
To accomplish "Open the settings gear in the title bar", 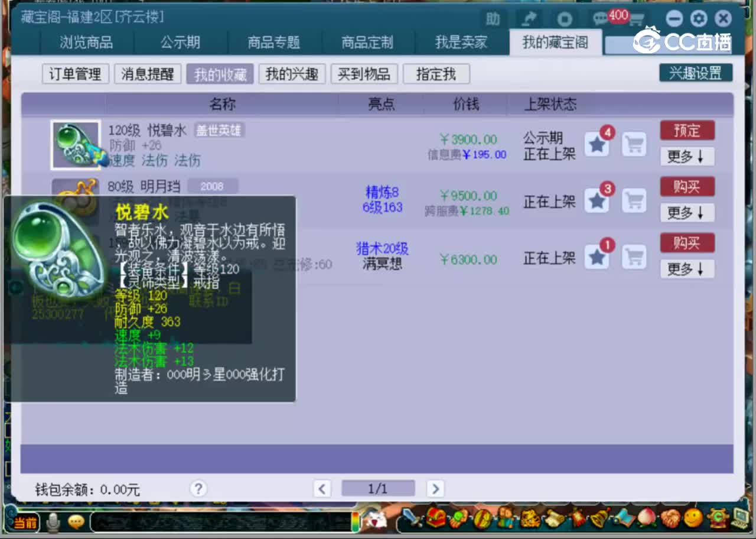I will pos(699,19).
